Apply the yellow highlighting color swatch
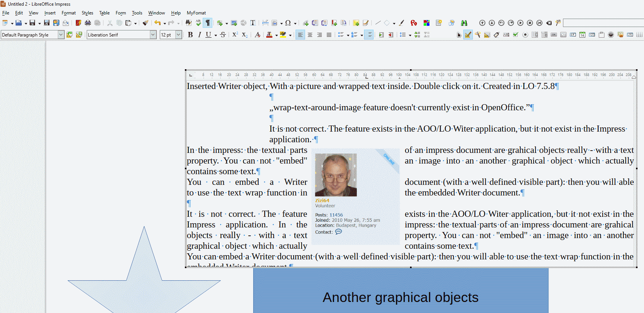The width and height of the screenshot is (644, 313). click(x=283, y=35)
